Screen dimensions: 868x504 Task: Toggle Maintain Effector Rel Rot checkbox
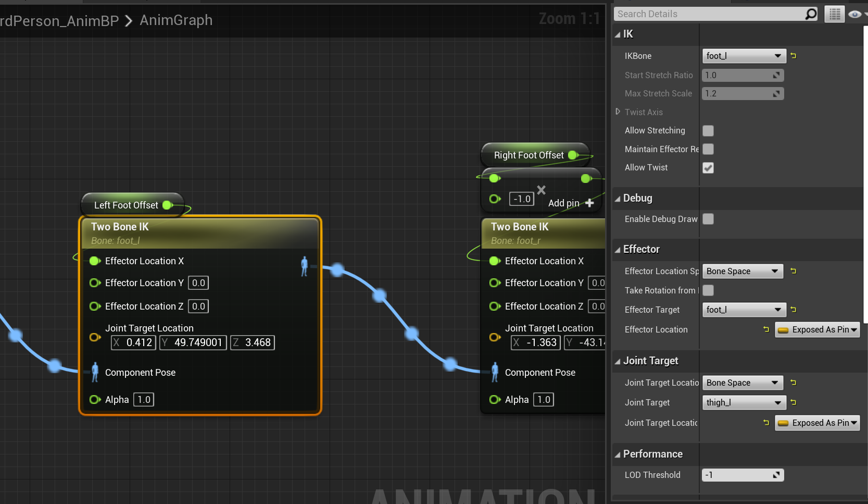[x=708, y=149]
